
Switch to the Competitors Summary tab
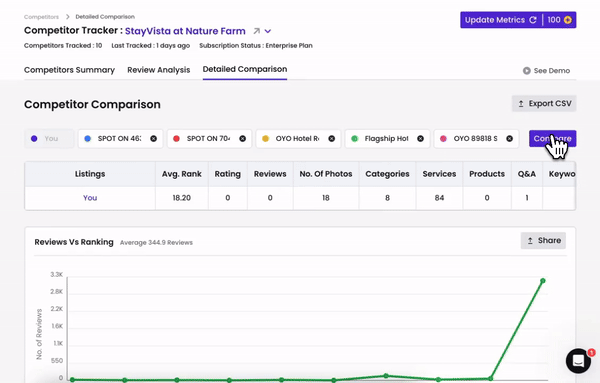click(x=69, y=70)
